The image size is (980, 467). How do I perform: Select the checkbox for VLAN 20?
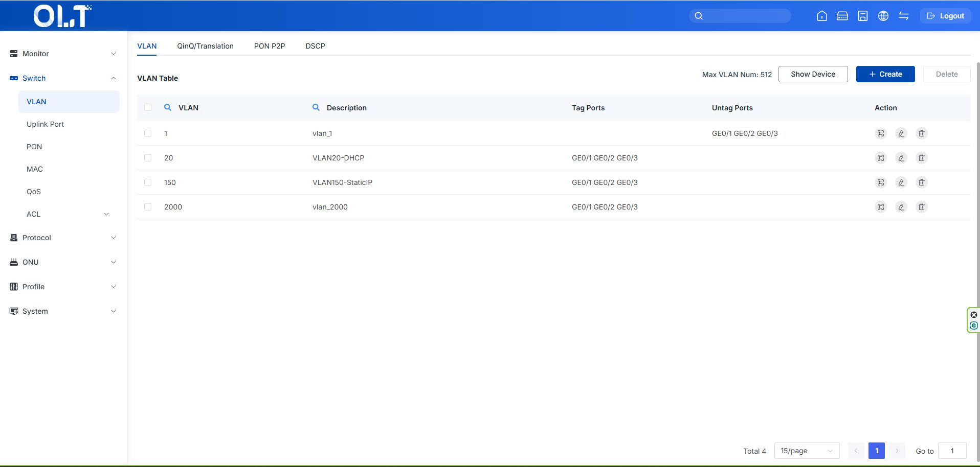click(x=148, y=158)
